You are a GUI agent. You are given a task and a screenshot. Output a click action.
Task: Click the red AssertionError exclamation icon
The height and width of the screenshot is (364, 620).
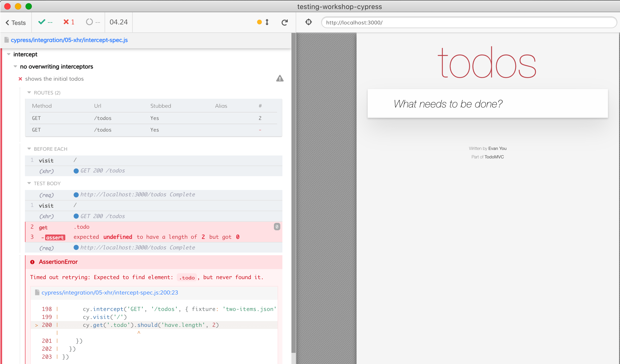pyautogui.click(x=32, y=262)
